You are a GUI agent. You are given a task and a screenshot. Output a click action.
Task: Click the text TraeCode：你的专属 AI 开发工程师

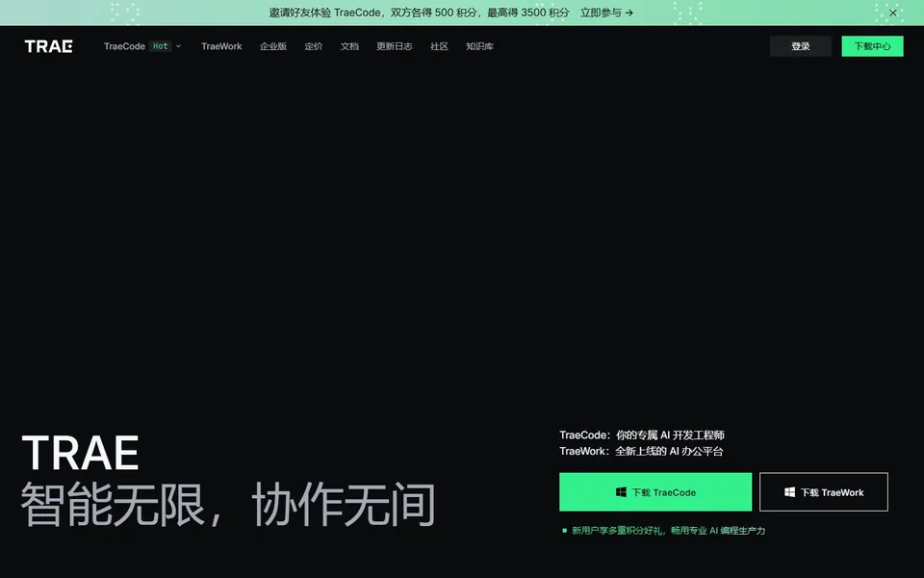pyautogui.click(x=642, y=435)
